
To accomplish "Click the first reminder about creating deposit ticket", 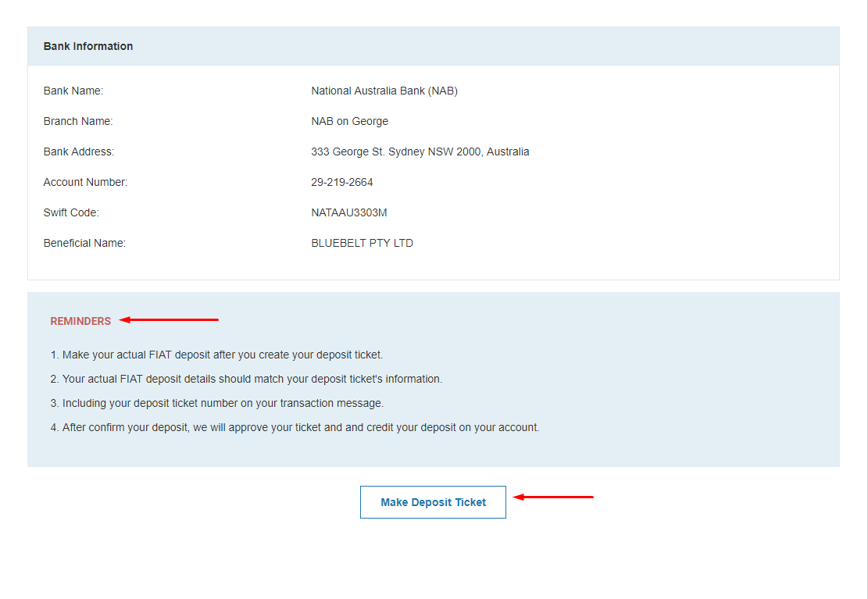I will click(216, 355).
